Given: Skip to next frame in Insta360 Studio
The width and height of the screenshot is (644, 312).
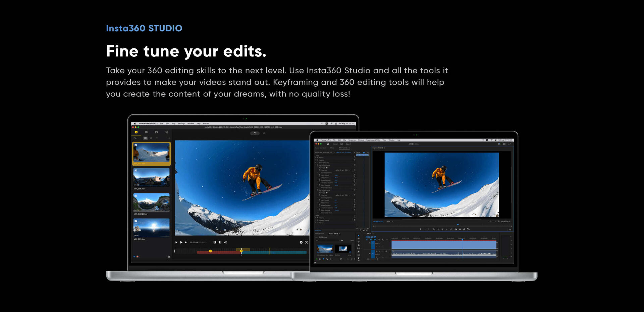Looking at the screenshot, I should tap(186, 242).
